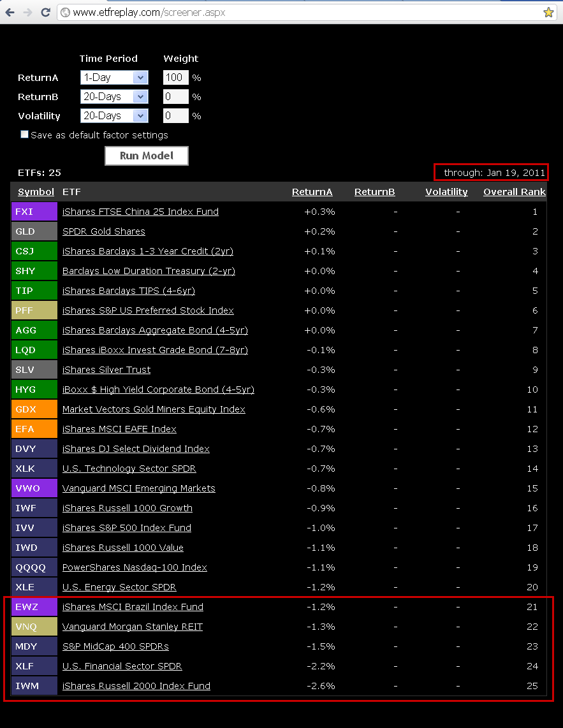Open the Volatility time period dropdown

tap(114, 115)
